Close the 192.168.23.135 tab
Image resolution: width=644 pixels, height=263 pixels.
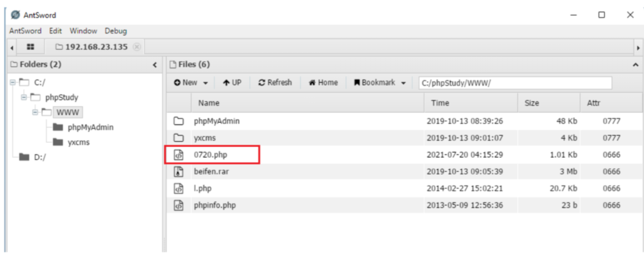pos(137,47)
